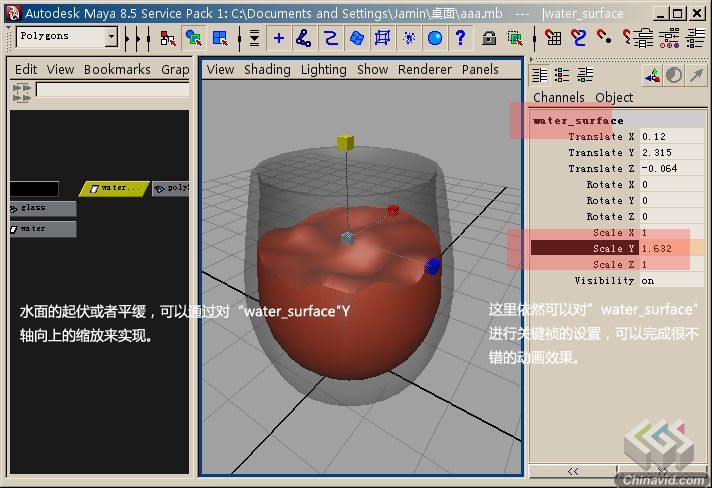Show the Channel Box sidebar icon
Viewport: 712px width, 488px height.
pyautogui.click(x=695, y=38)
